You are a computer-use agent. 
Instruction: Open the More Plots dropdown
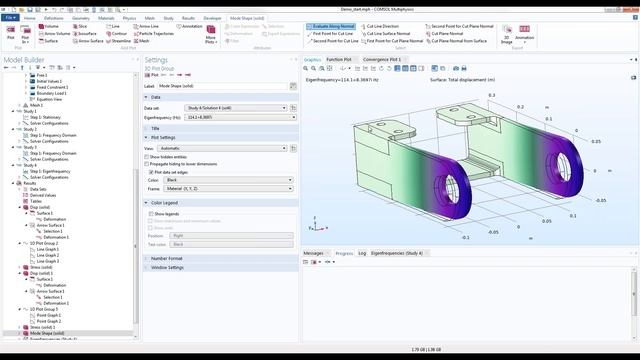click(x=211, y=34)
